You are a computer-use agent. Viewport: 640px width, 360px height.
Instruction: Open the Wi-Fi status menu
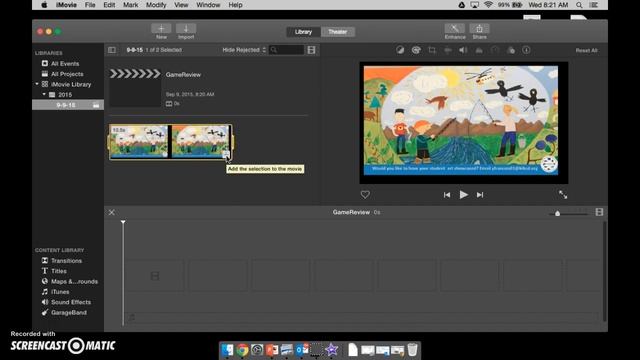click(488, 5)
